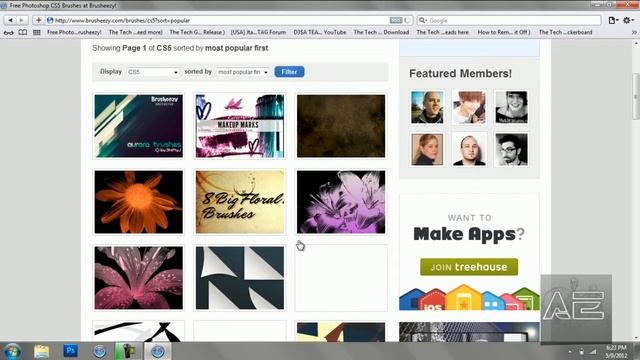Open the dark brown texture thumbnail

341,126
